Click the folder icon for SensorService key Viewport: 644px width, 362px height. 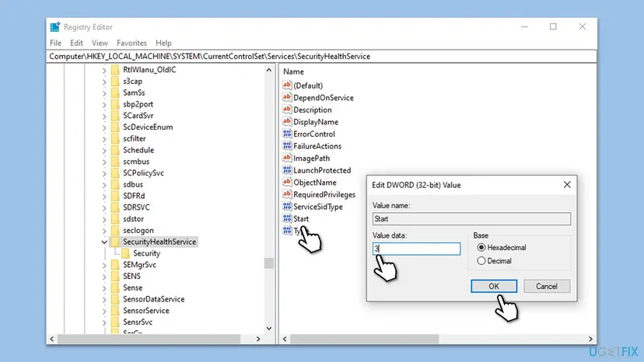(x=115, y=311)
